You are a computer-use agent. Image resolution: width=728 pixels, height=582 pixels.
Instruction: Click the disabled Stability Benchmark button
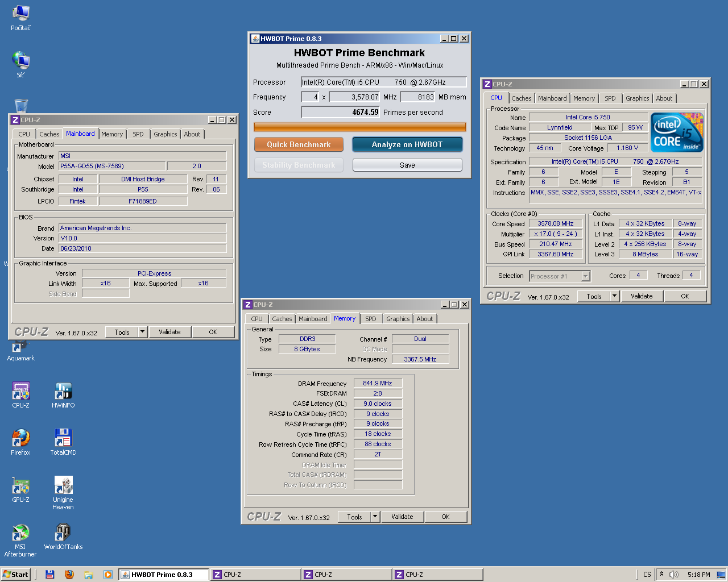299,165
